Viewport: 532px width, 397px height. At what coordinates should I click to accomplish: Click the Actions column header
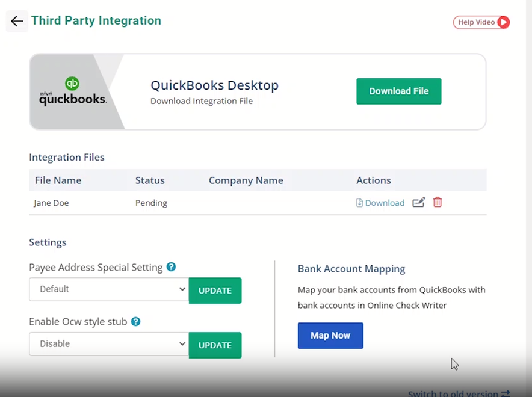click(374, 180)
